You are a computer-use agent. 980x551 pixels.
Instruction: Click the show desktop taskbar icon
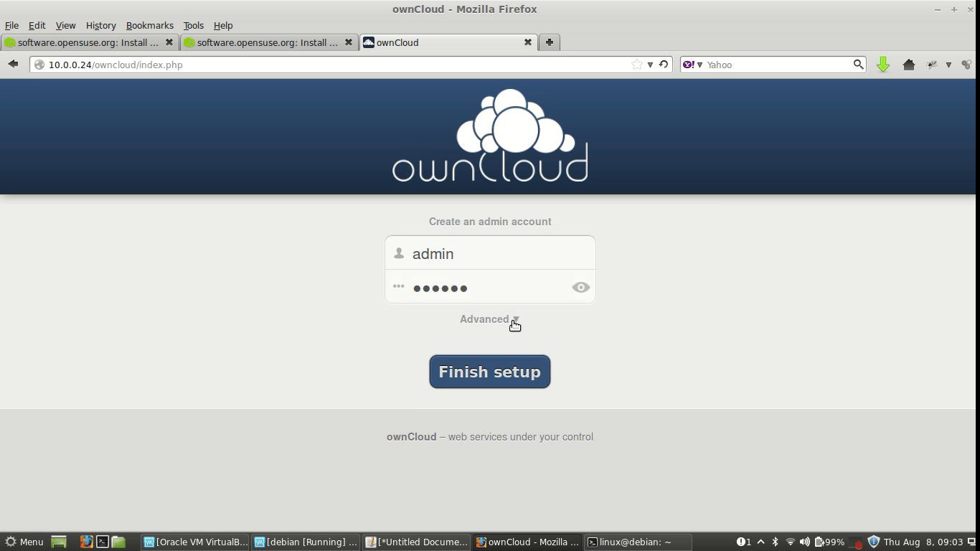59,542
